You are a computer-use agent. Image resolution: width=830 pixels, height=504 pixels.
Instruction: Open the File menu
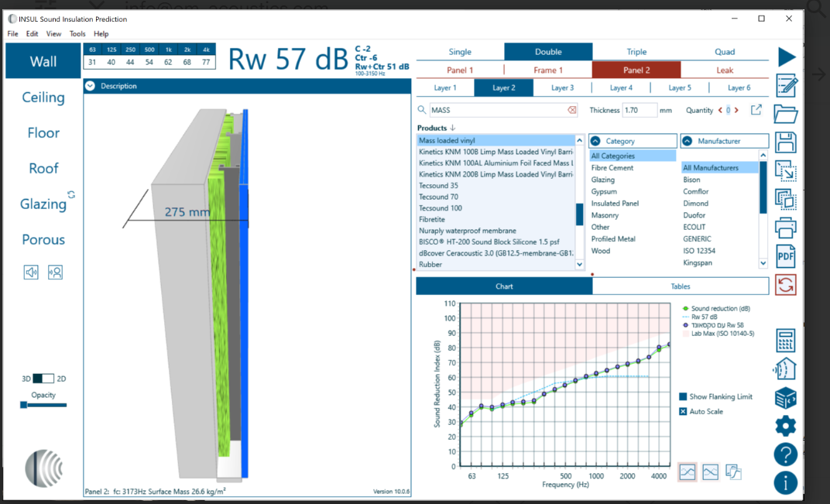point(12,33)
